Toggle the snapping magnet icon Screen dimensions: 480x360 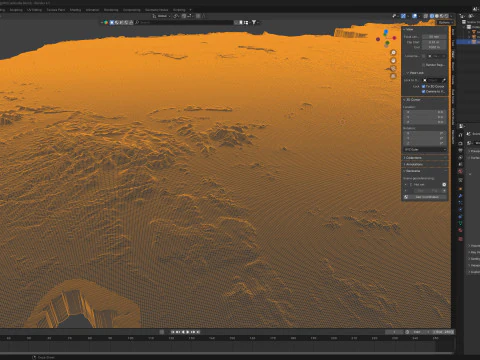[x=184, y=16]
